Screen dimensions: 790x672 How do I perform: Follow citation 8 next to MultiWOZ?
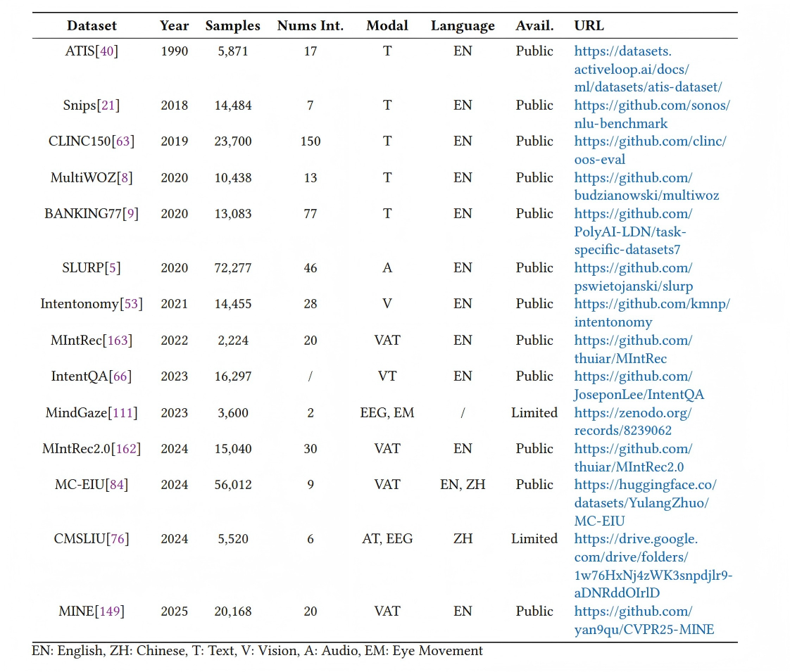pos(125,178)
